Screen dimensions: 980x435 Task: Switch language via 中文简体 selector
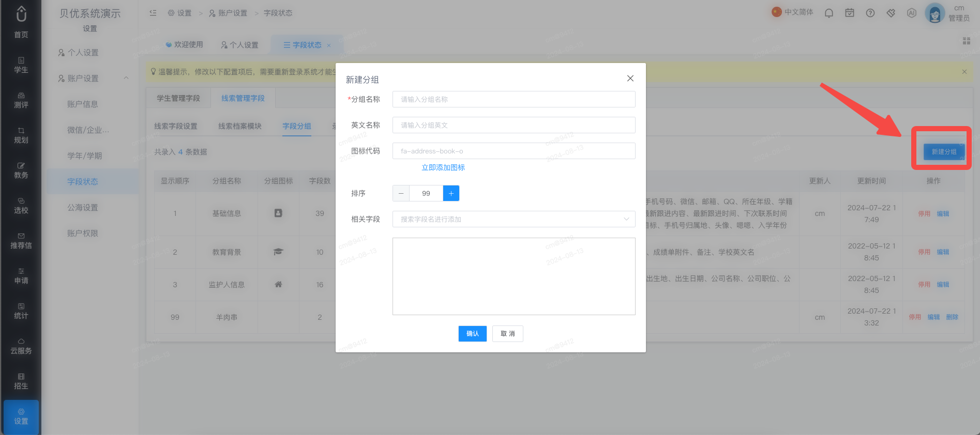(x=792, y=12)
